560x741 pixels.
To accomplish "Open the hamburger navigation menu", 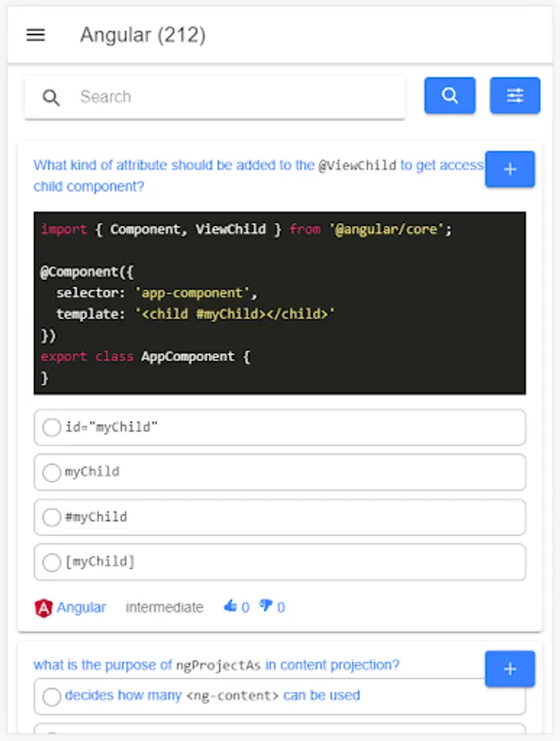I will click(35, 35).
